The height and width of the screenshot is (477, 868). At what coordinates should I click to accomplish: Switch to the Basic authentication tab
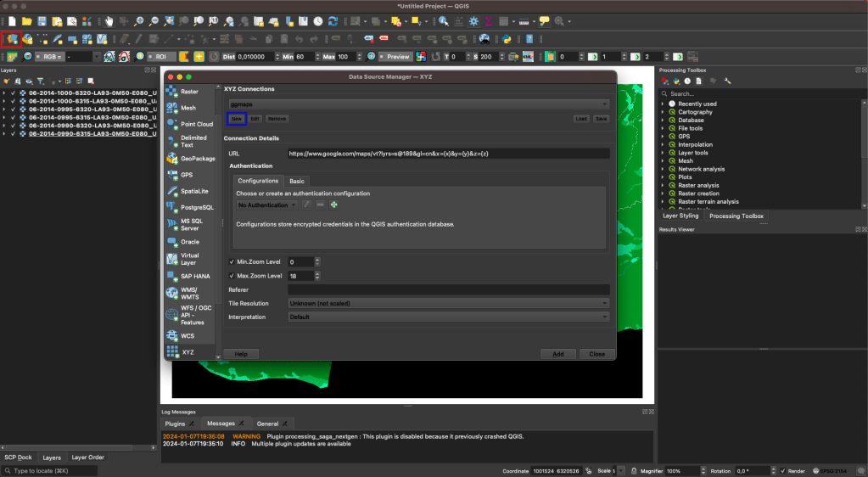(x=297, y=181)
